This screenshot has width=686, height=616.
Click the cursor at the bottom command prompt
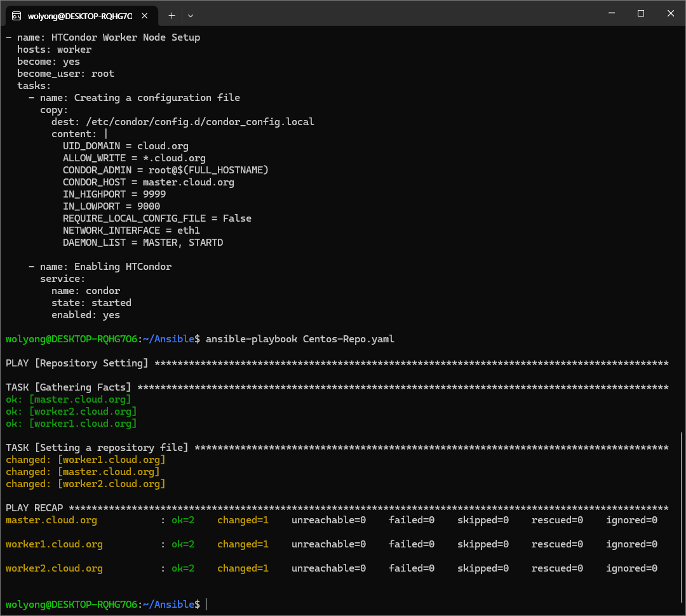point(206,605)
